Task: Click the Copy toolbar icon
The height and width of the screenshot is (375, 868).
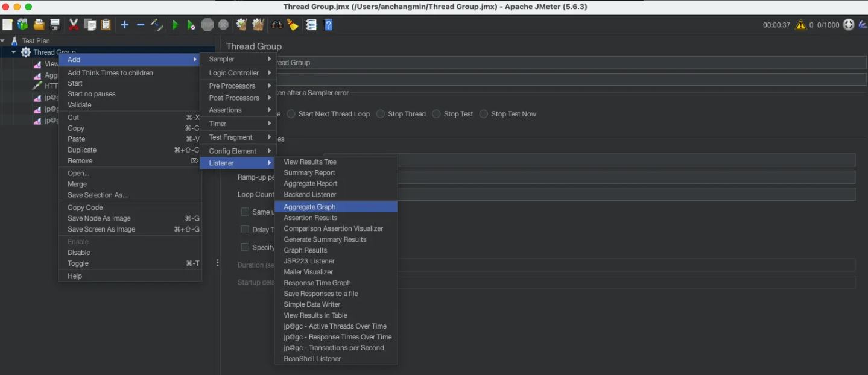Action: tap(90, 25)
